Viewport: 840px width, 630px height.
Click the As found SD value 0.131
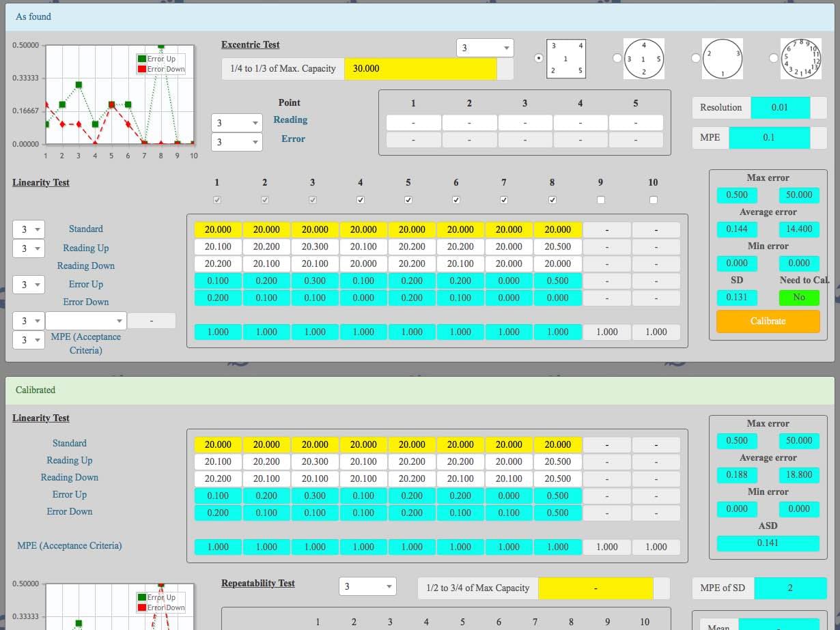pos(736,297)
